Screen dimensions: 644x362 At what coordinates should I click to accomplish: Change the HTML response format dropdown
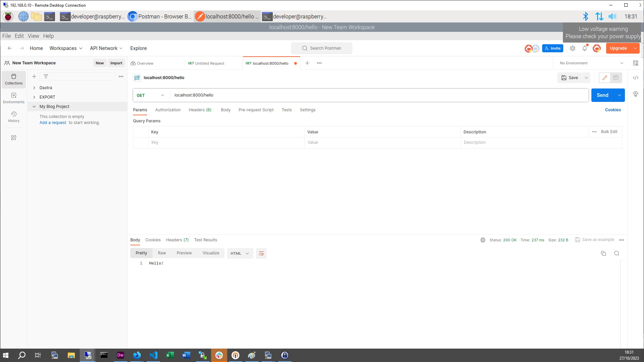click(x=240, y=253)
